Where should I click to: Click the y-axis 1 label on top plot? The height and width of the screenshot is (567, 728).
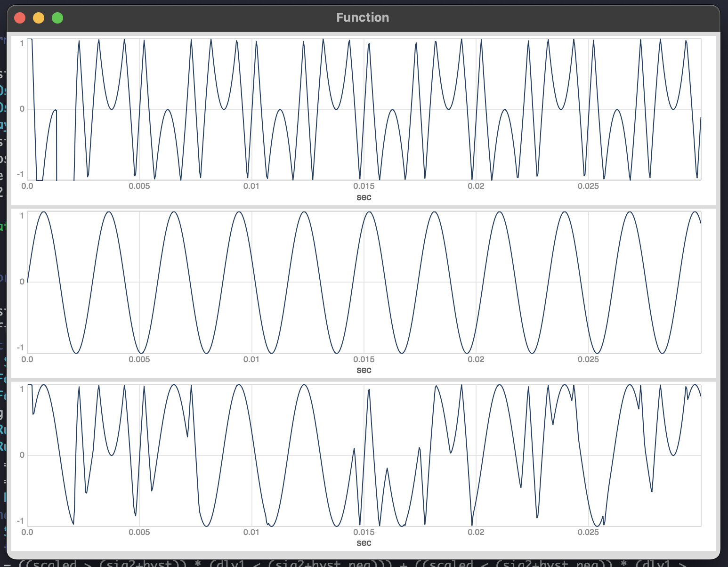click(x=22, y=43)
